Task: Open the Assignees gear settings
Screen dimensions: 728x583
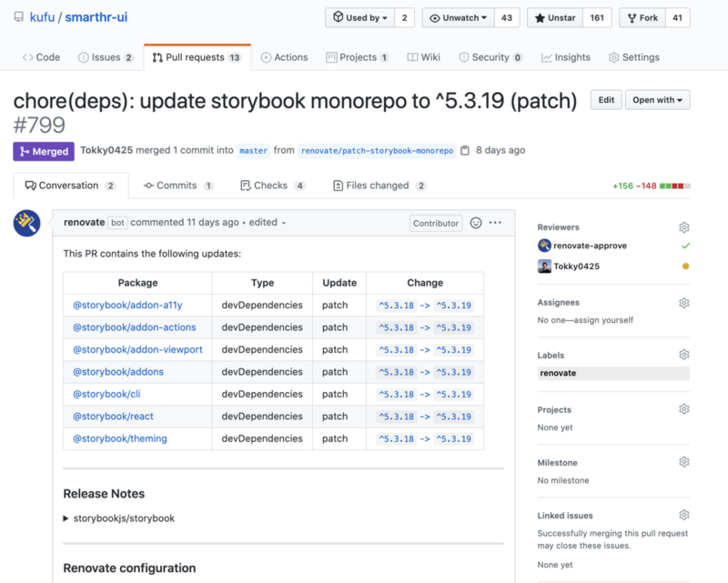Action: 684,303
